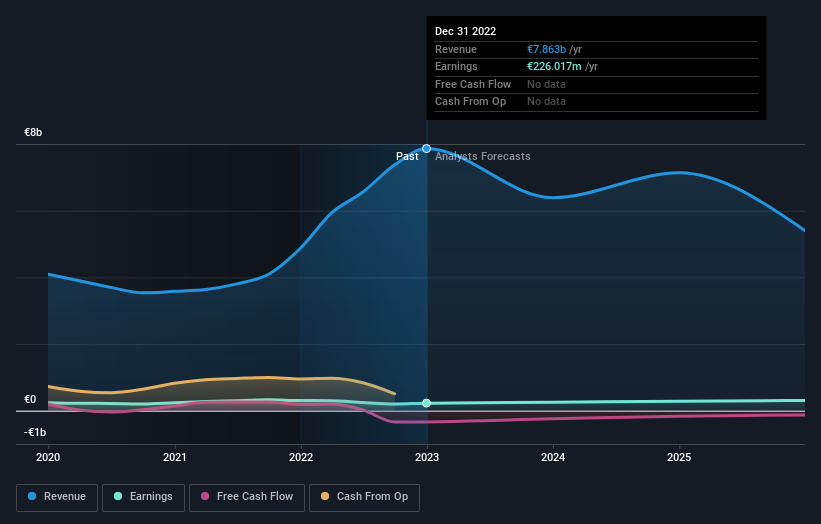821x524 pixels.
Task: Click 'No data' beside Free Cash Flow
Action: coord(546,84)
